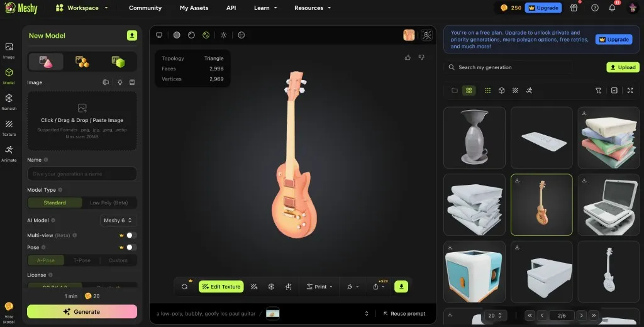644x327 pixels.
Task: Click the rigging icon in bottom toolbar
Action: pyautogui.click(x=288, y=287)
